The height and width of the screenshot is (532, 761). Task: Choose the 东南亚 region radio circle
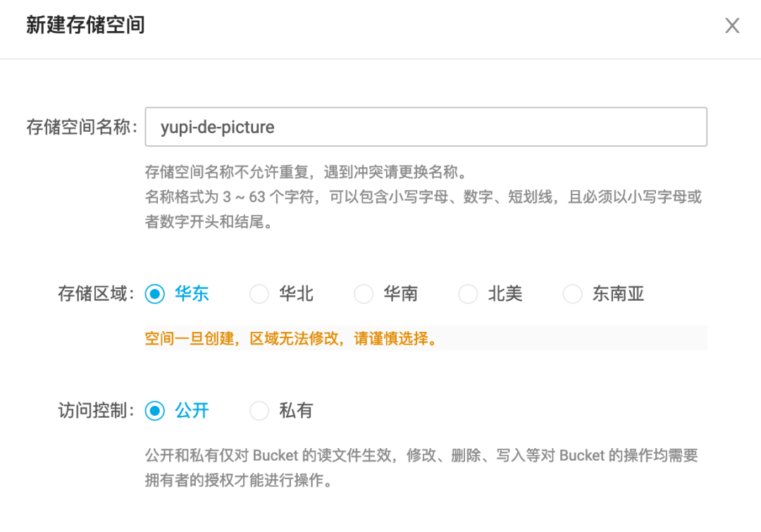572,294
